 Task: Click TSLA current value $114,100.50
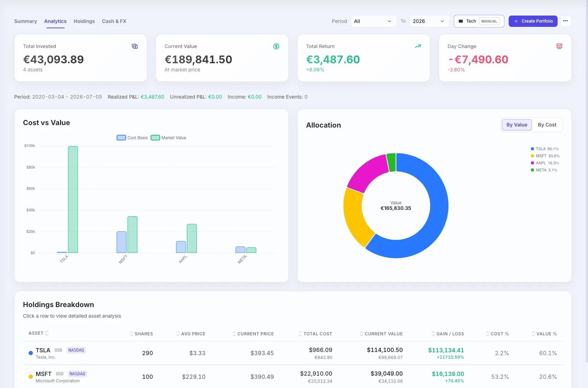[385, 350]
